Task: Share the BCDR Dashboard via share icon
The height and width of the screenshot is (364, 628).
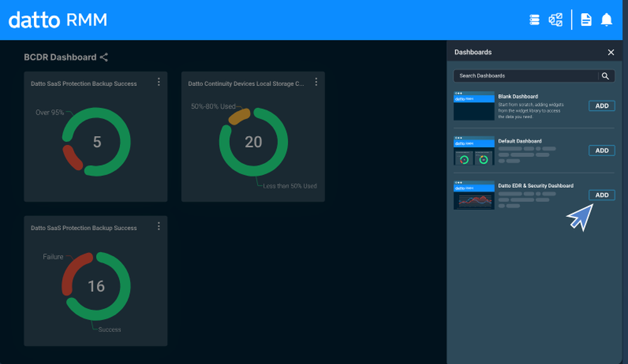Action: (x=104, y=57)
